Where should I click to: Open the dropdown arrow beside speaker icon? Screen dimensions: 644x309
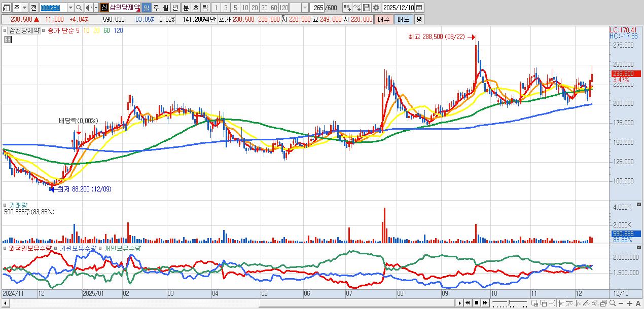point(96,8)
